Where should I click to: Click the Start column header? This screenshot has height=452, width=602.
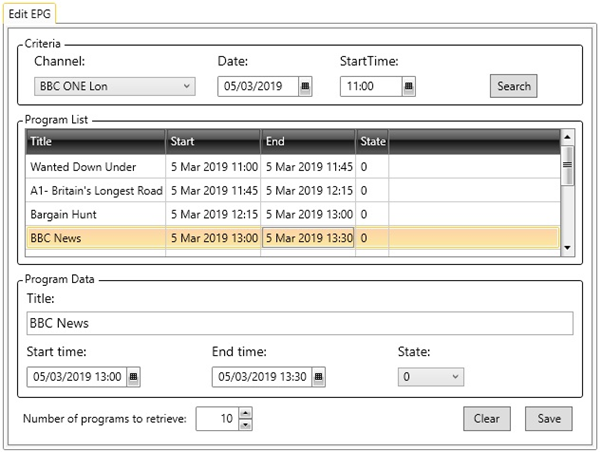click(x=213, y=142)
